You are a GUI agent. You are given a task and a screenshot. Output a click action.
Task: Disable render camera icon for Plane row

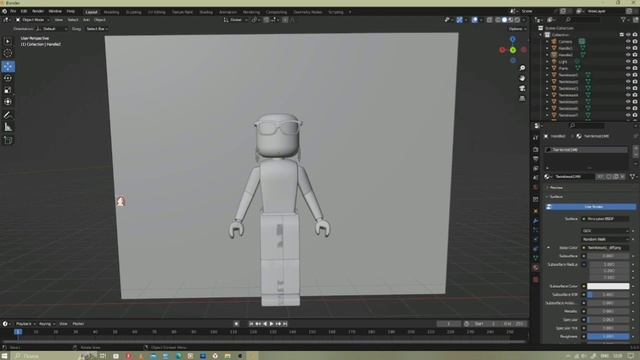pyautogui.click(x=635, y=68)
